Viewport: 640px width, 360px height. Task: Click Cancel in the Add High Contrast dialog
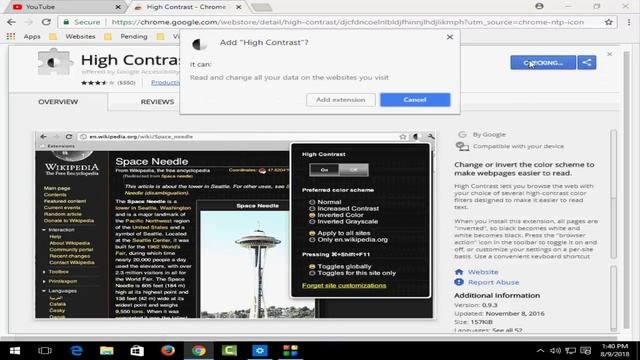415,100
